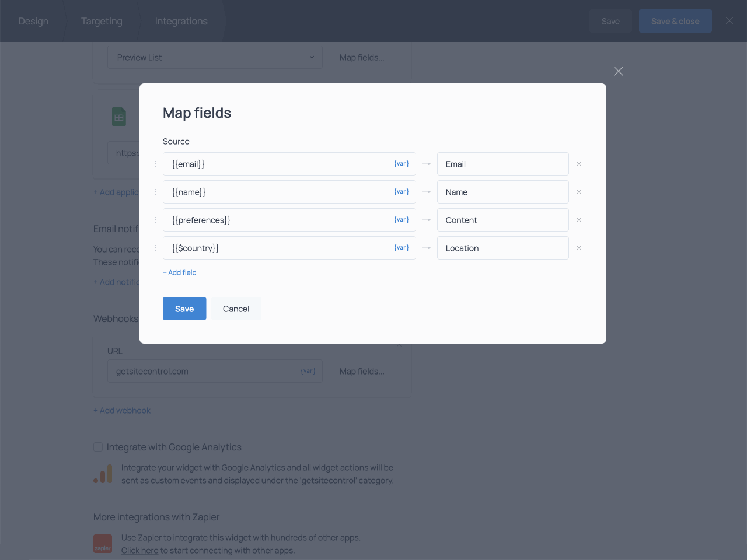Delete the Location mapping row
The height and width of the screenshot is (560, 747).
pyautogui.click(x=579, y=248)
